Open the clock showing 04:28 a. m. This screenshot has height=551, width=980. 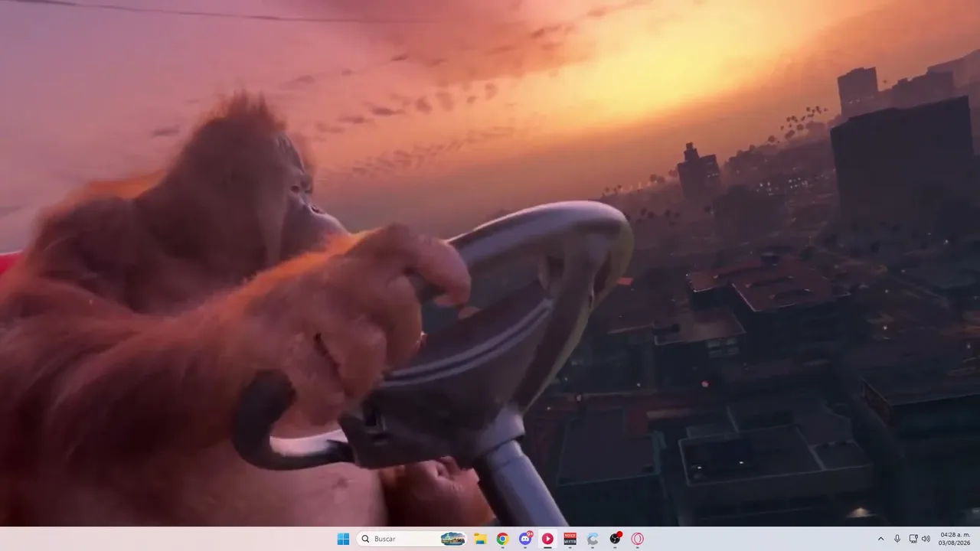point(955,539)
